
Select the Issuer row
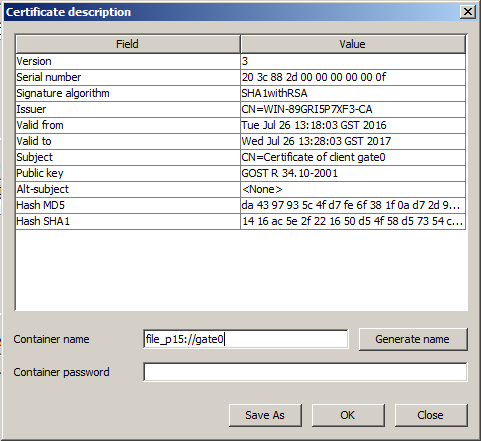(x=240, y=109)
